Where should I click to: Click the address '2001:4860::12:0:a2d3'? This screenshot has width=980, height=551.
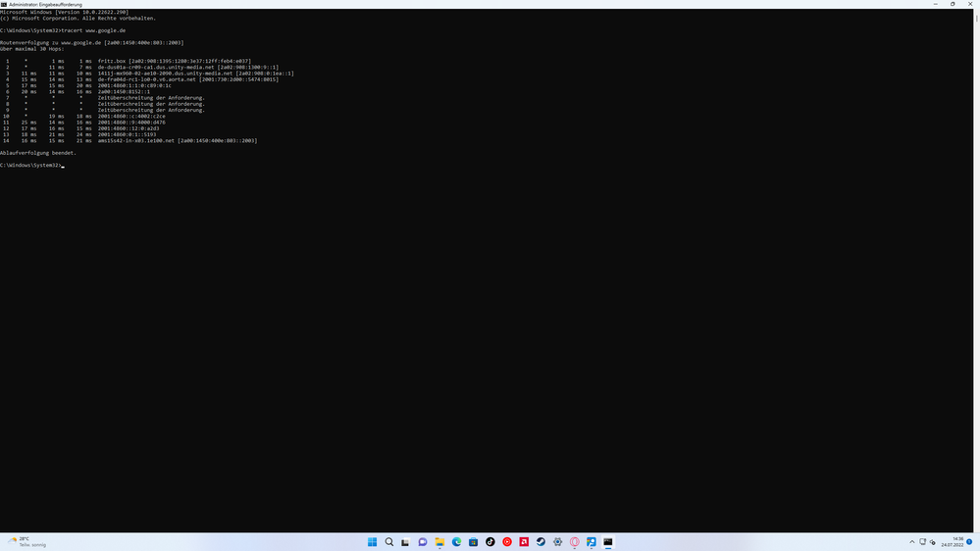[129, 128]
